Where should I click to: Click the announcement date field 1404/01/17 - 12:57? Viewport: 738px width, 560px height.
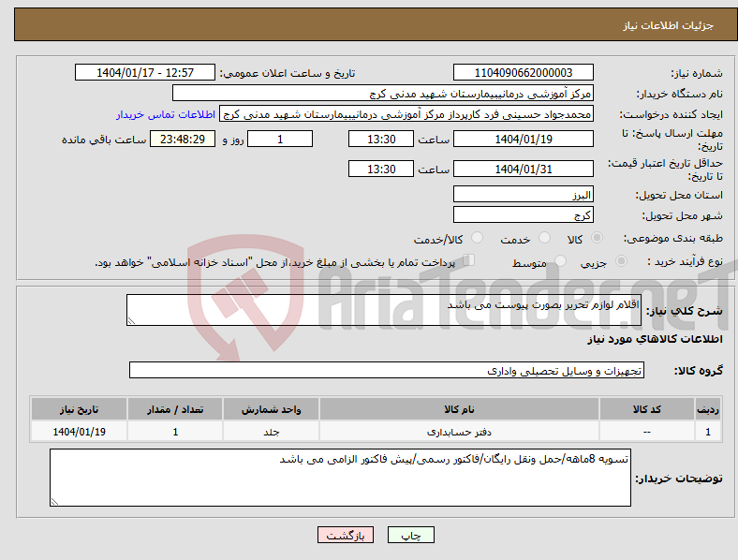145,72
